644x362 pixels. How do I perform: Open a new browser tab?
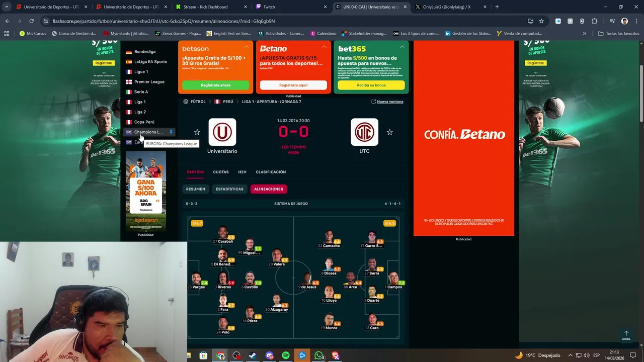pyautogui.click(x=497, y=7)
